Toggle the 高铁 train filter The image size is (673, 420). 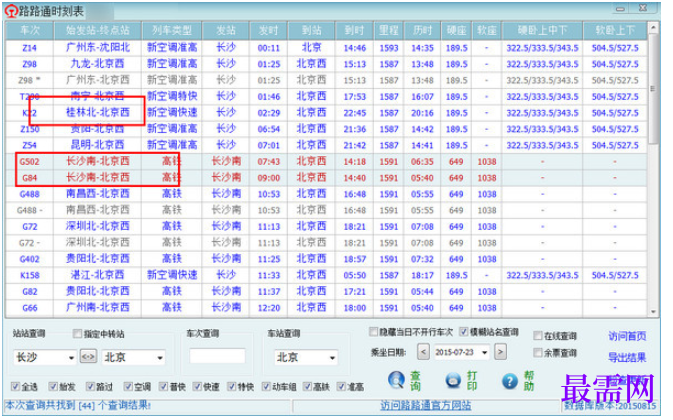coord(307,387)
